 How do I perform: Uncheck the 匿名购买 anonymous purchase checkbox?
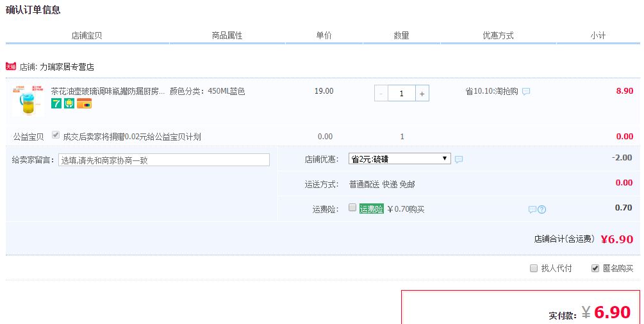tap(595, 268)
